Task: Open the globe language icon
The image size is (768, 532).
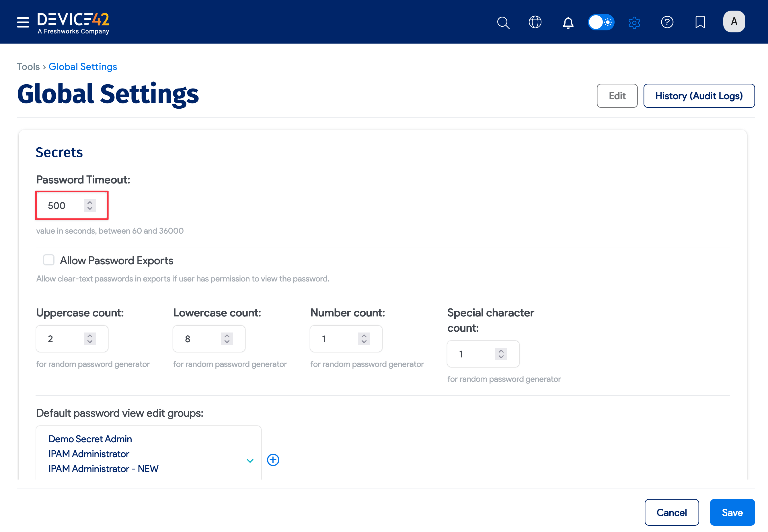Action: pos(535,22)
